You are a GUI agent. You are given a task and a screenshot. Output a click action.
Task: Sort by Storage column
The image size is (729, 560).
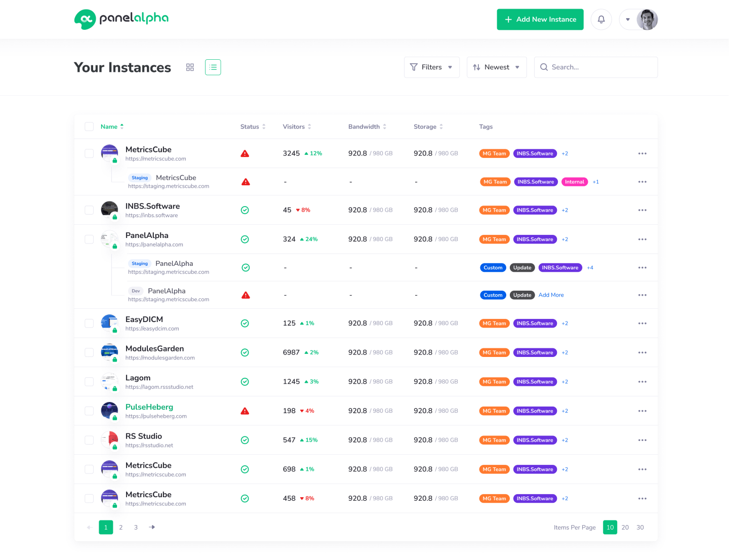point(428,127)
